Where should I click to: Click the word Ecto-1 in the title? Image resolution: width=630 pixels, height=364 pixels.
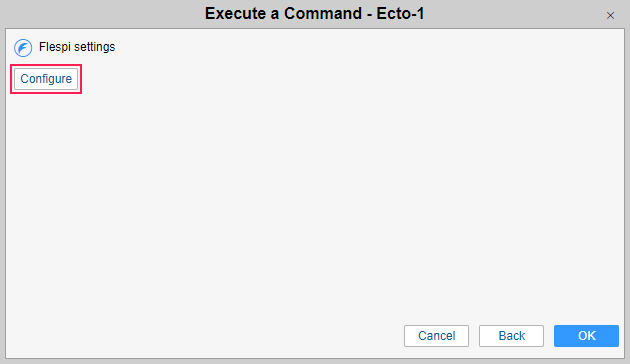[400, 14]
